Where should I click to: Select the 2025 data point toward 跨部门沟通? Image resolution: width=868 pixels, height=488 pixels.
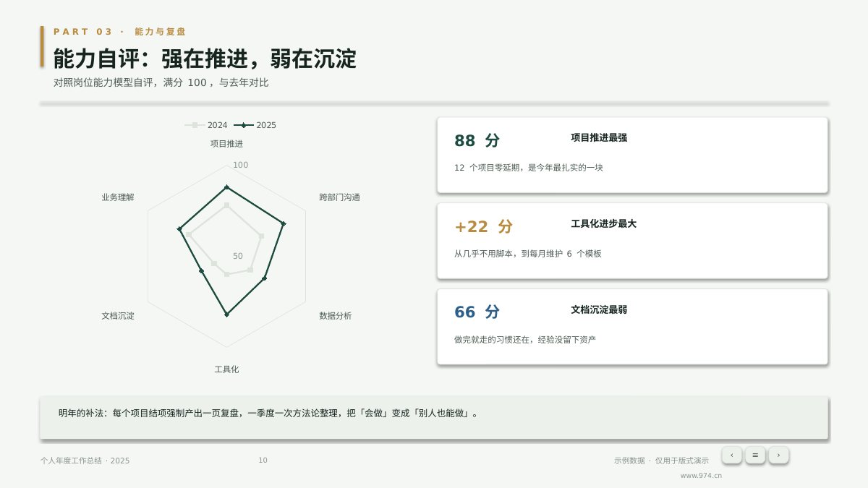(283, 224)
